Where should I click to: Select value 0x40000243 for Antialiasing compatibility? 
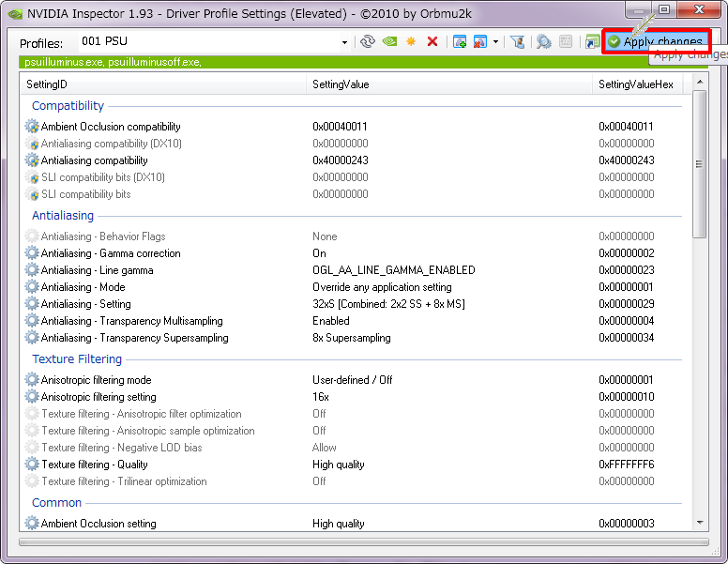341,160
